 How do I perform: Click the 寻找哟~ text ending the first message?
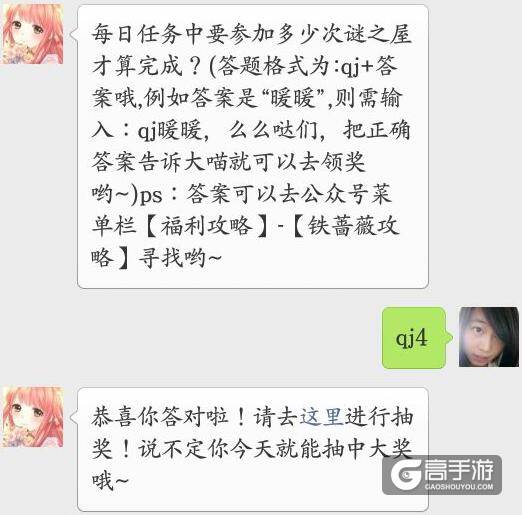click(x=180, y=258)
